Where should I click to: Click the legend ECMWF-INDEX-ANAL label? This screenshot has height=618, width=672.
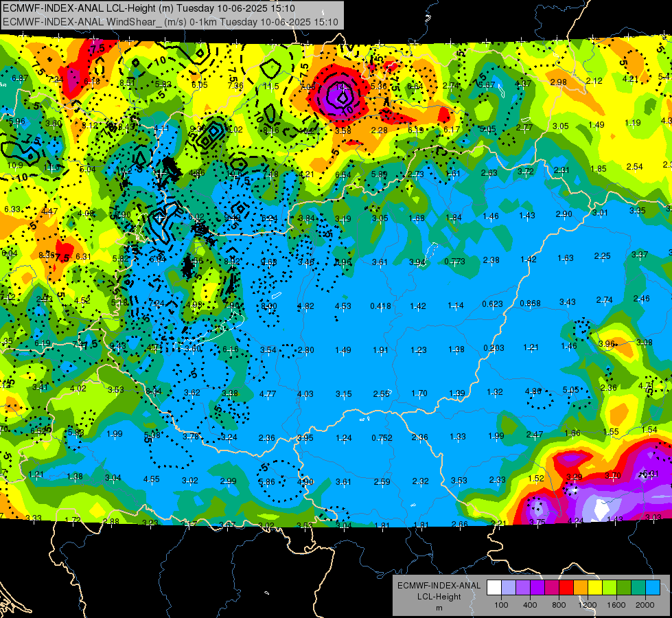pos(439,586)
